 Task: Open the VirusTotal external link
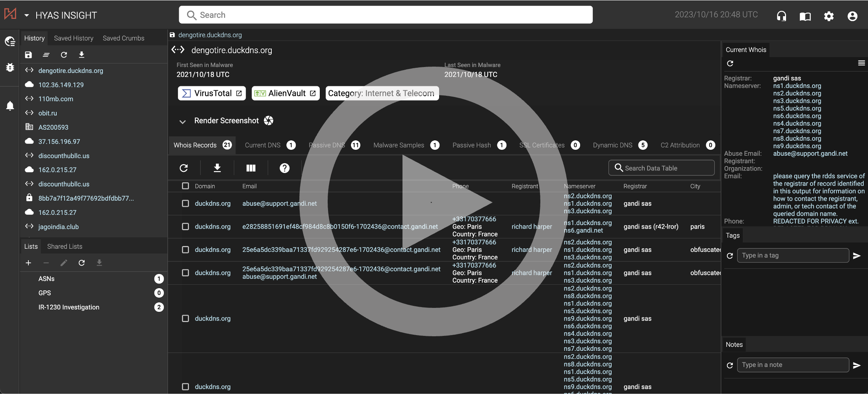tap(212, 93)
